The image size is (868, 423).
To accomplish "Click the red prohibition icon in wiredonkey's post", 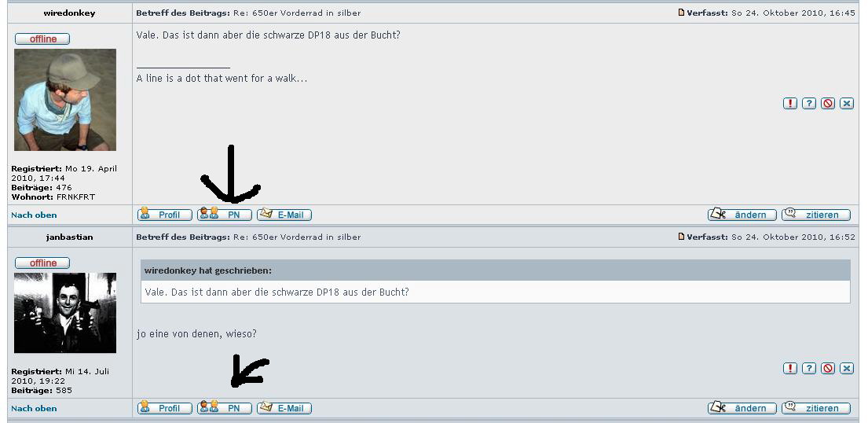I will [x=828, y=103].
